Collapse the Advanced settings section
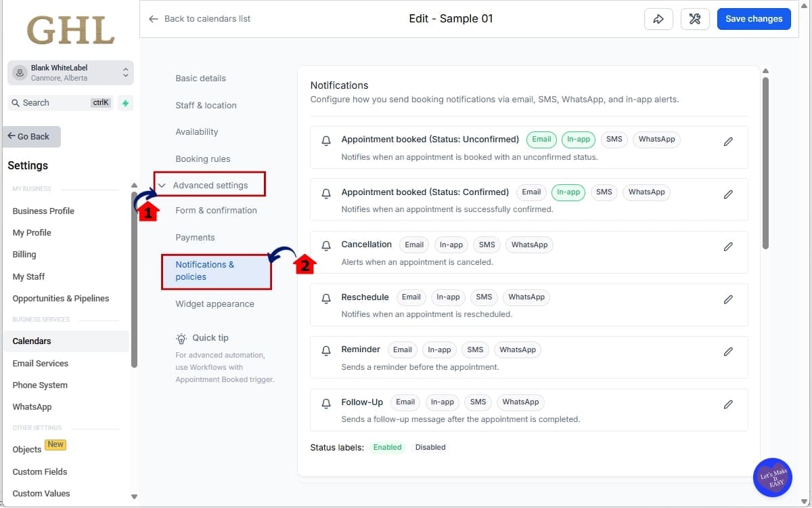Viewport: 812px width, 508px height. pyautogui.click(x=210, y=185)
